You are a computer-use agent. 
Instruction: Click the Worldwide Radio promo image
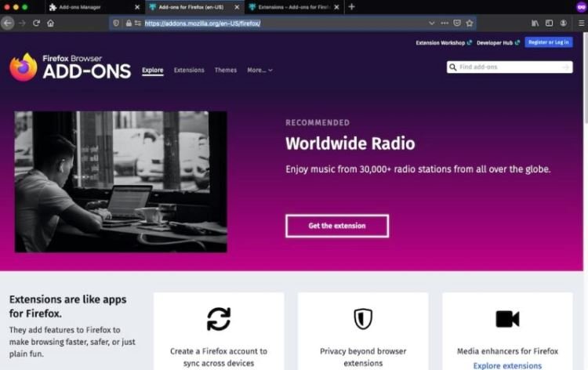[121, 182]
